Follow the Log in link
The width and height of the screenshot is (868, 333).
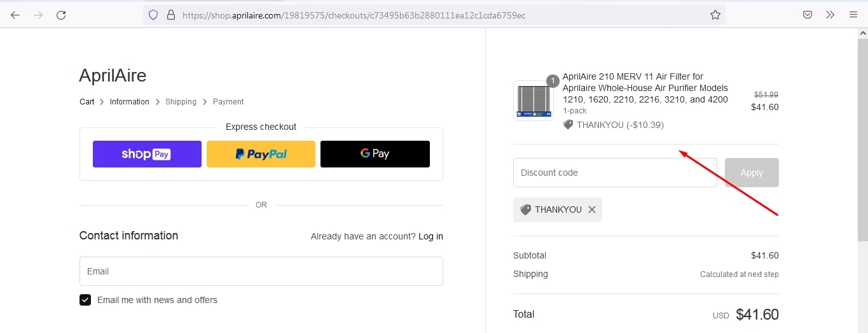pos(431,236)
